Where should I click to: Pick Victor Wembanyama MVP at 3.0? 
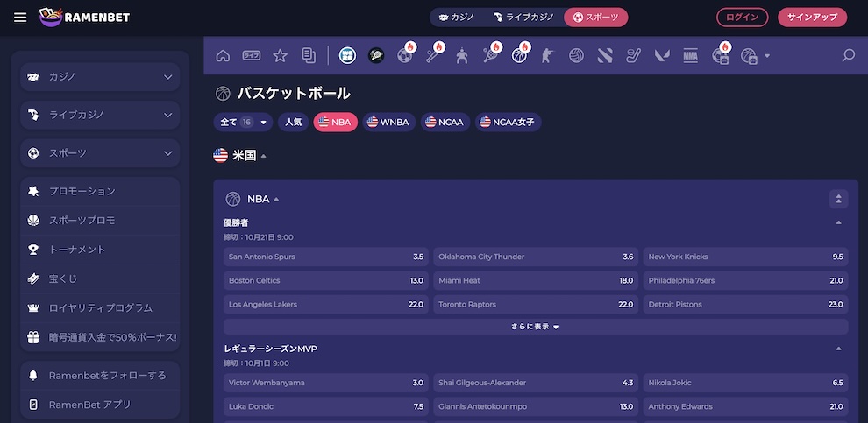click(x=326, y=384)
